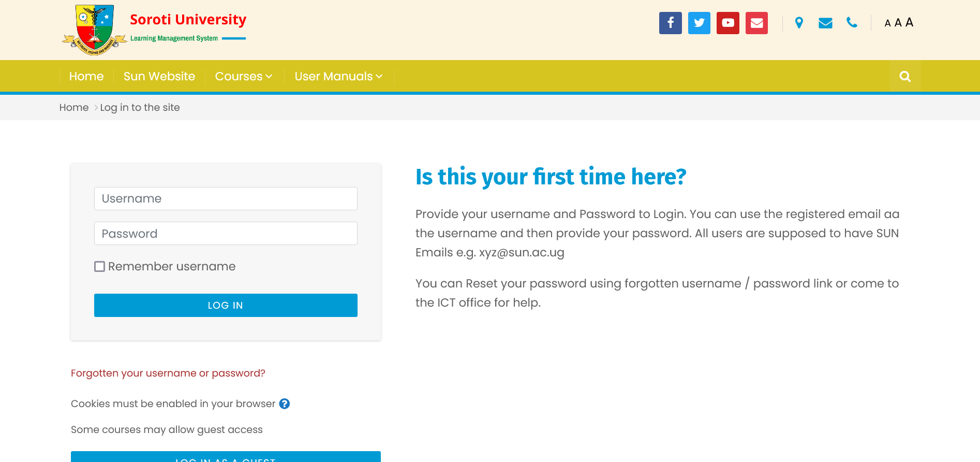This screenshot has width=980, height=462.
Task: Enable the Remember username checkbox
Action: (x=100, y=267)
